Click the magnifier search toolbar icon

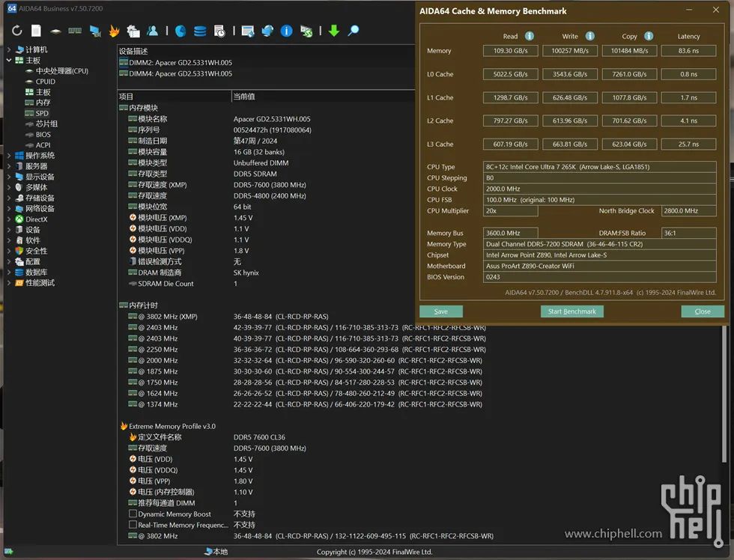[x=354, y=31]
